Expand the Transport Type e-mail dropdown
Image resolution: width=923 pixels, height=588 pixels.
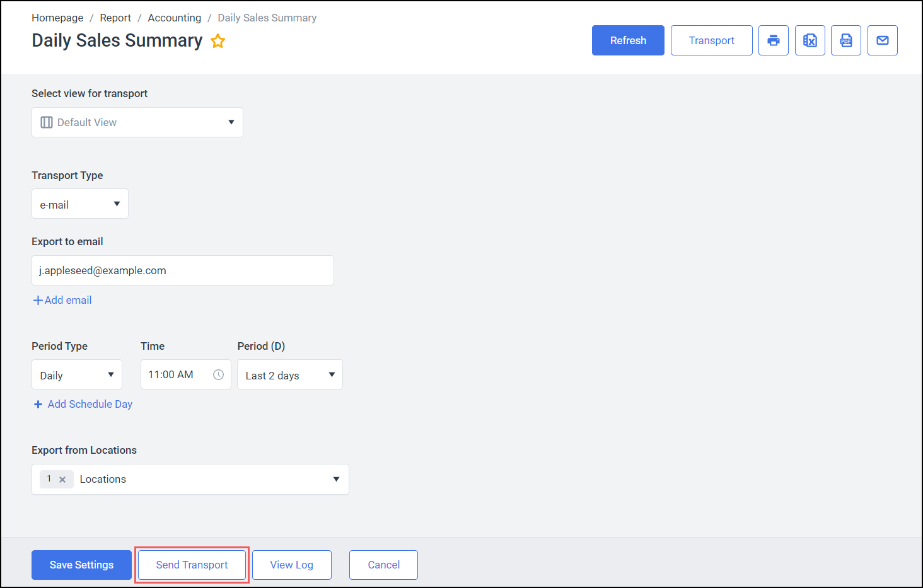coord(80,204)
